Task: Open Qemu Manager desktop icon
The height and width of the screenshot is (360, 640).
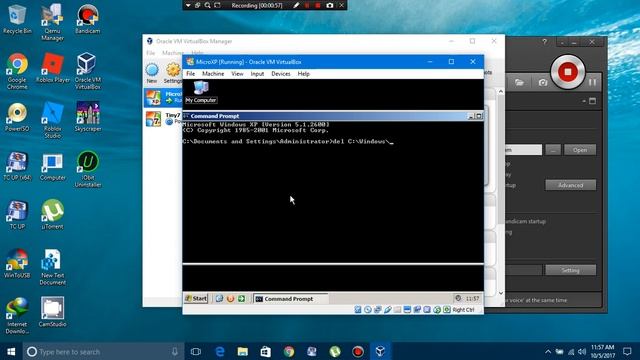Action: [x=52, y=22]
